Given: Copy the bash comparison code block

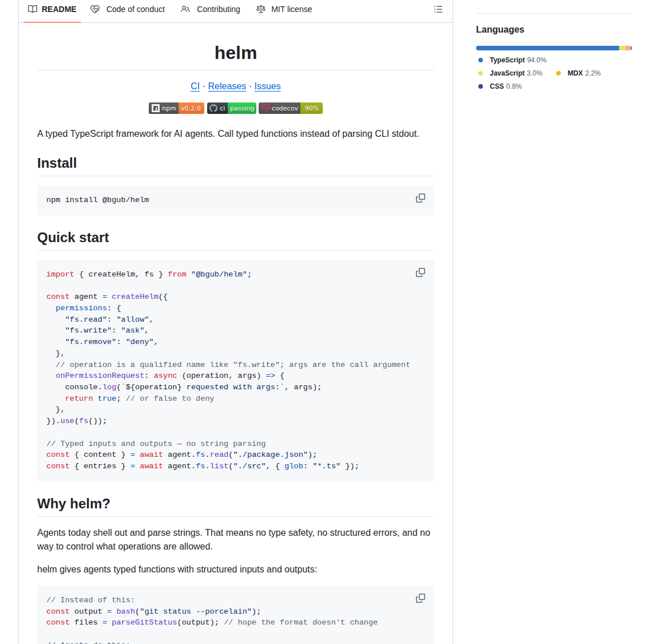Looking at the screenshot, I should (421, 598).
